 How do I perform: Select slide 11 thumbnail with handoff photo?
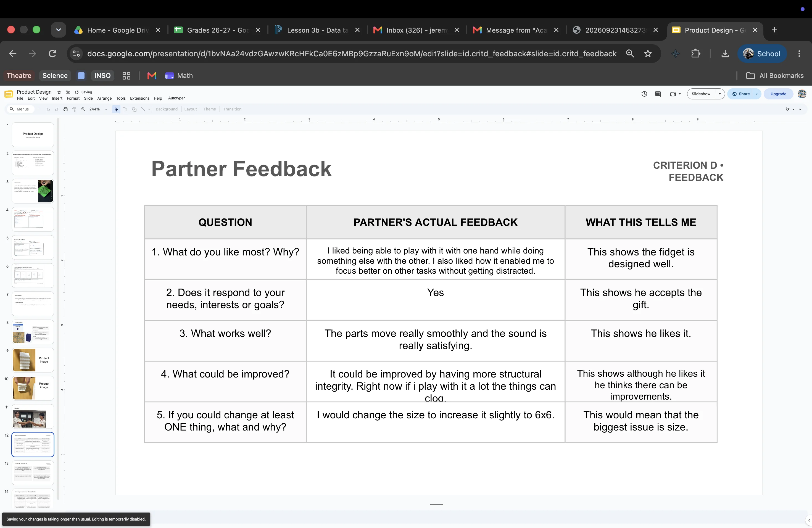coord(33,416)
